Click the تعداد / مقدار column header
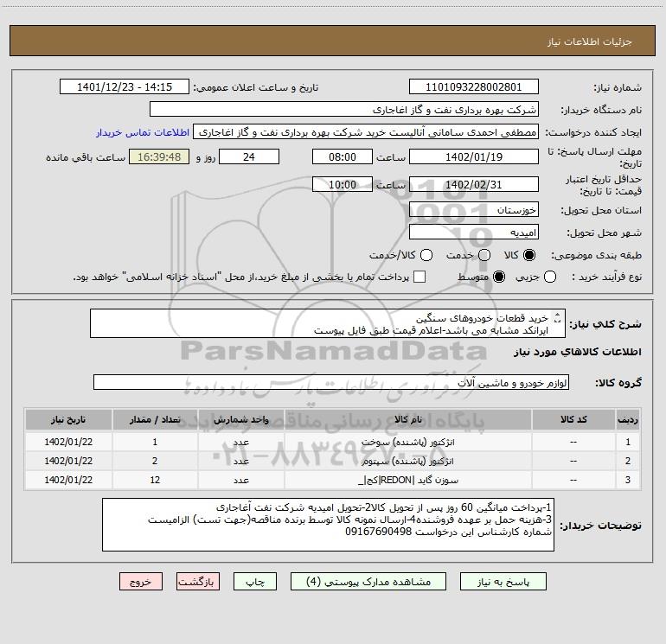 [155, 419]
